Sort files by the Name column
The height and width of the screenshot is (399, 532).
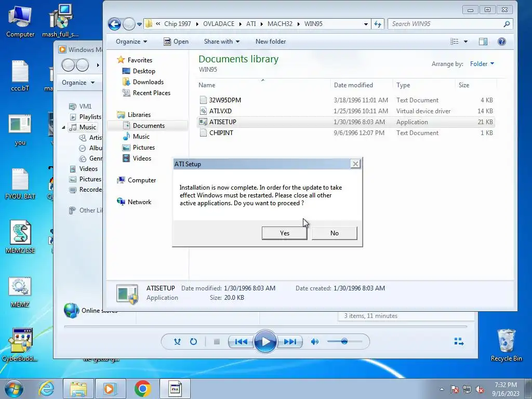tap(263, 85)
